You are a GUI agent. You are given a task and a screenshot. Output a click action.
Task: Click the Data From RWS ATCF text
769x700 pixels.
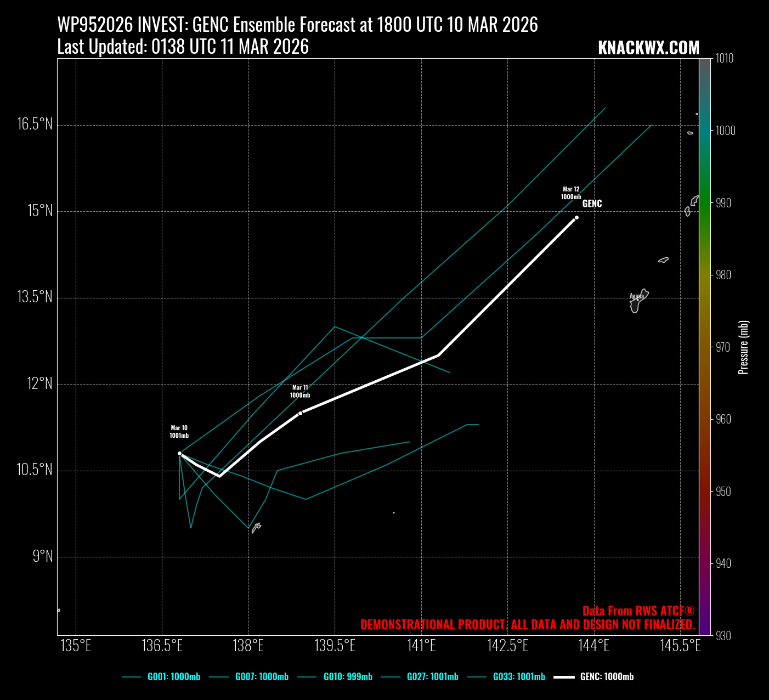pyautogui.click(x=638, y=611)
